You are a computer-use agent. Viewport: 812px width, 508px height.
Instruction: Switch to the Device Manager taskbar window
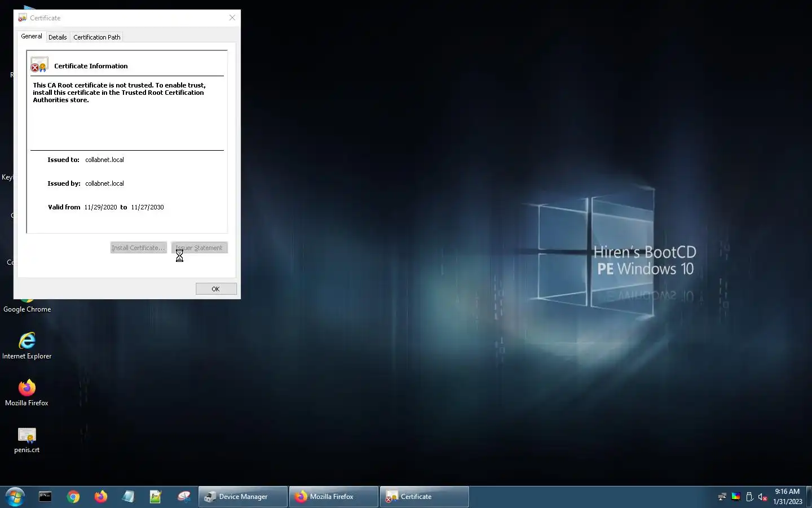click(x=243, y=497)
